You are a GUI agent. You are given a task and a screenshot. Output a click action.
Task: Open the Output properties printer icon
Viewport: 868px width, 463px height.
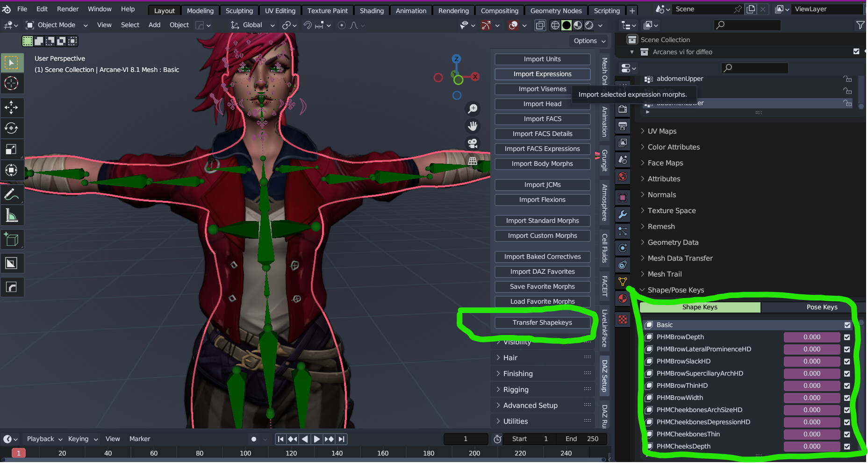click(x=623, y=126)
